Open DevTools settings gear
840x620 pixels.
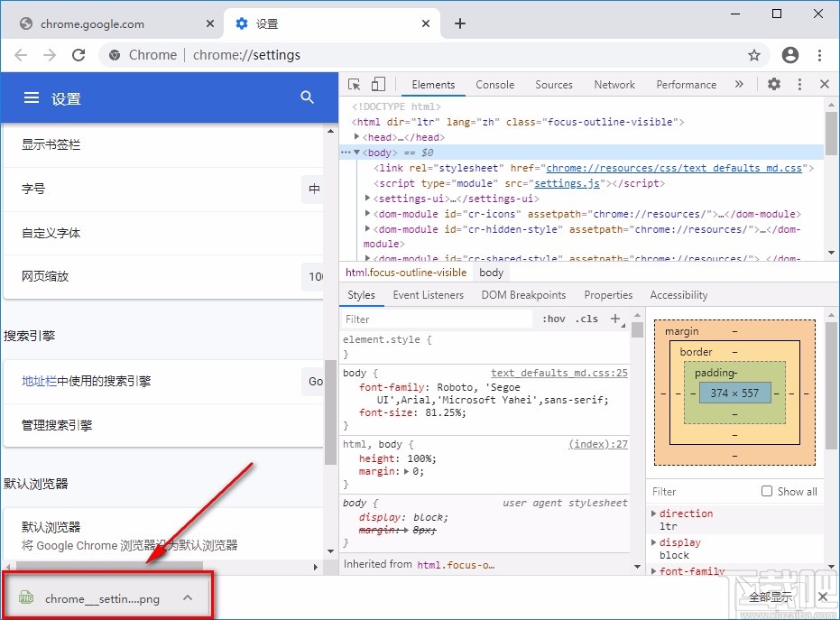coord(774,84)
